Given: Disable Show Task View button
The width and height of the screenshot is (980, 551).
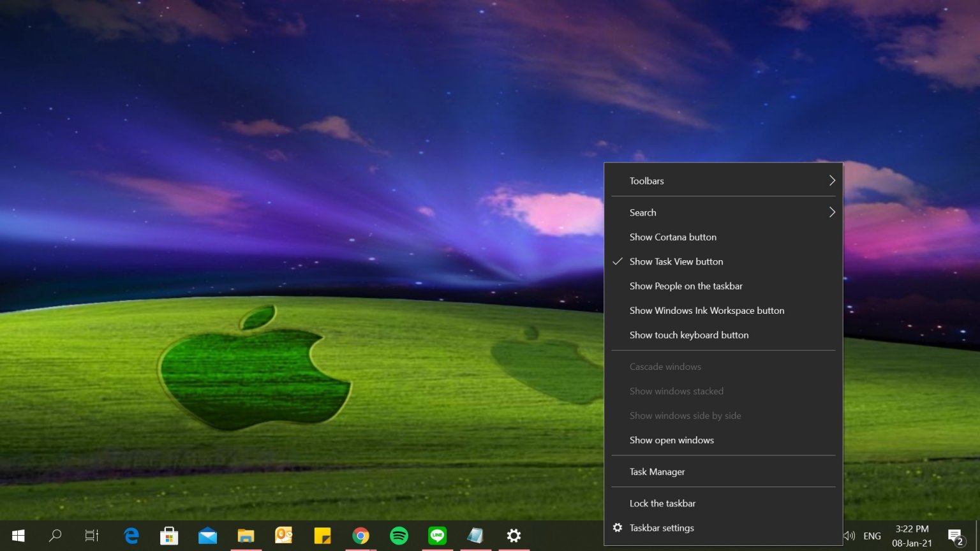Looking at the screenshot, I should (676, 261).
